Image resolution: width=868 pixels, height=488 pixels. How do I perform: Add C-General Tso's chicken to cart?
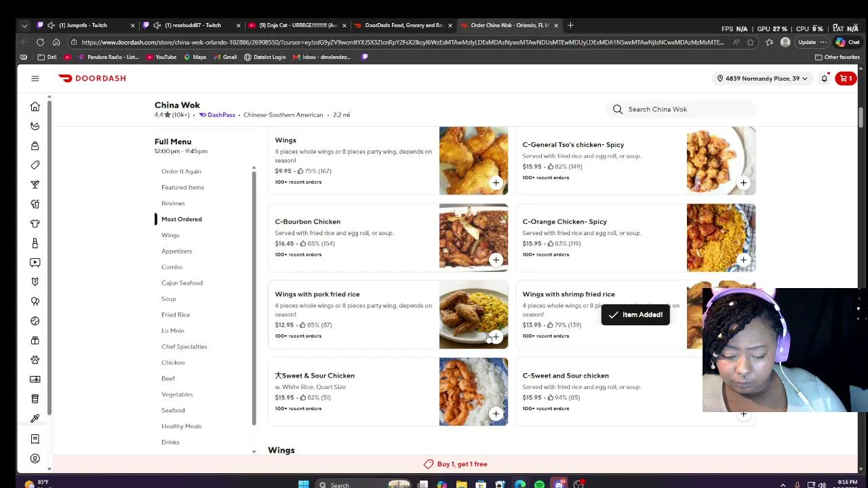(743, 183)
